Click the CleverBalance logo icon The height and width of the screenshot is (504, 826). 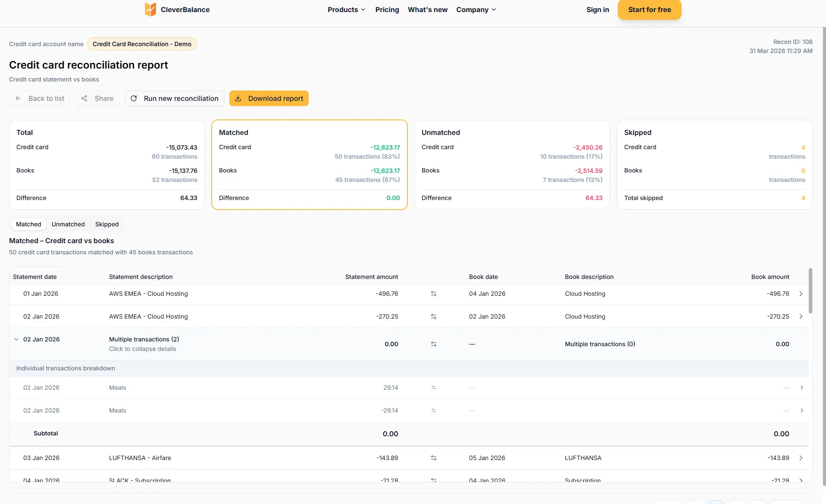(150, 9)
